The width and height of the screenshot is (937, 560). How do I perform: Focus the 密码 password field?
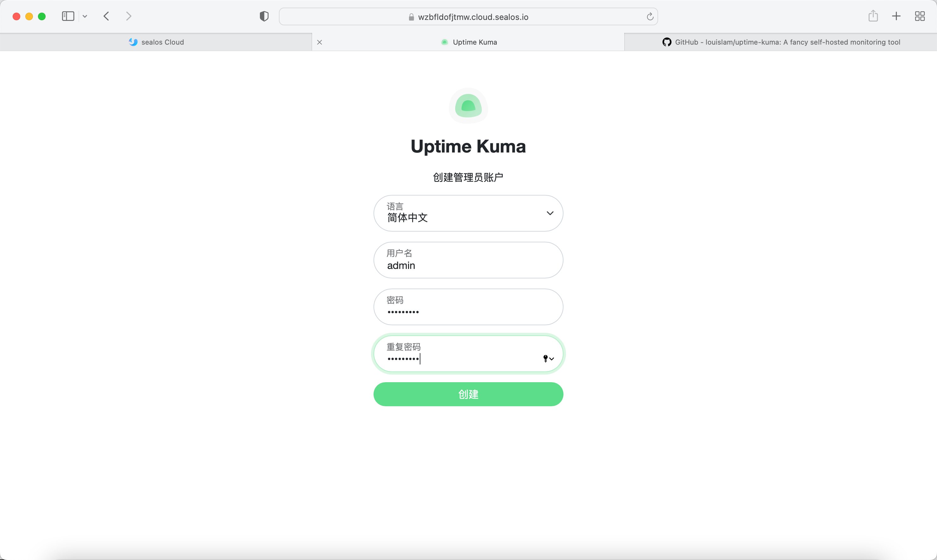click(x=468, y=307)
